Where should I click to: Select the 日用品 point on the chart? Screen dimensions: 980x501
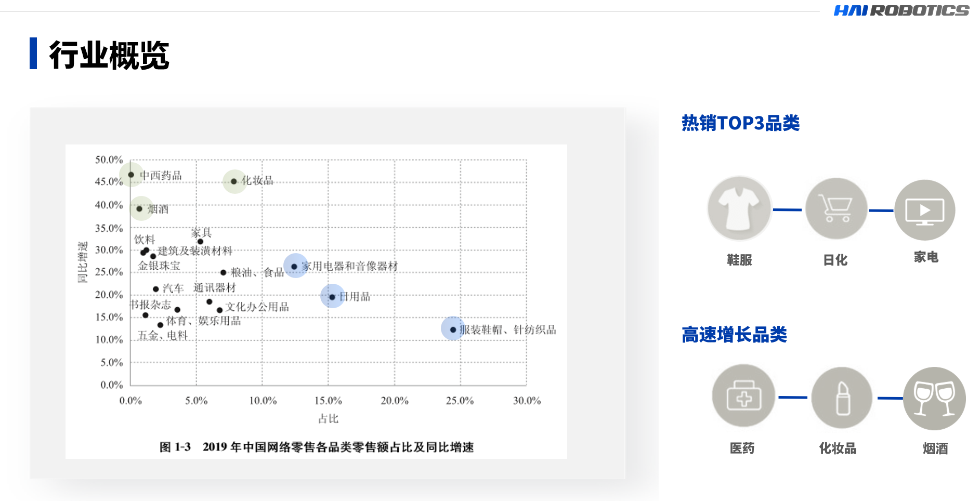pos(331,297)
